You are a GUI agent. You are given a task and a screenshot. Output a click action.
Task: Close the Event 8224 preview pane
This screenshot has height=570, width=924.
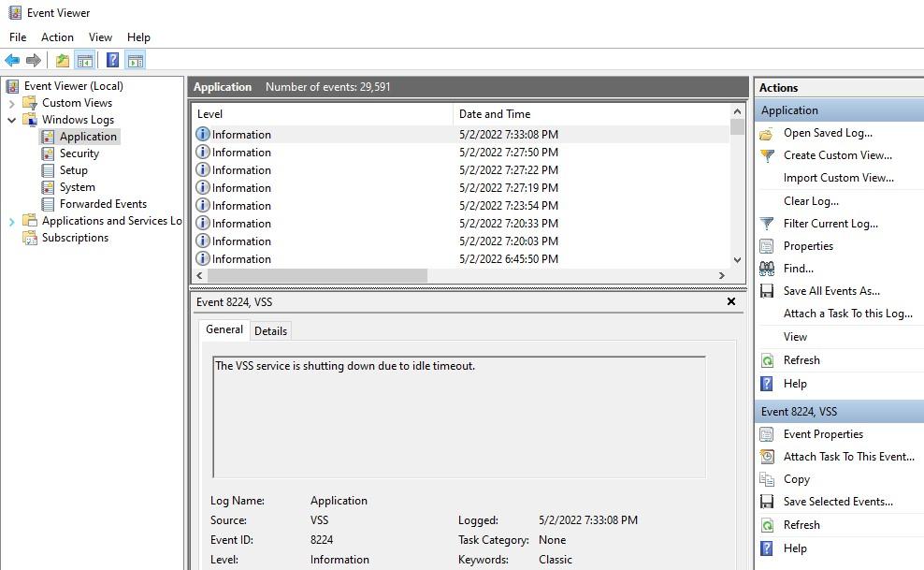731,301
